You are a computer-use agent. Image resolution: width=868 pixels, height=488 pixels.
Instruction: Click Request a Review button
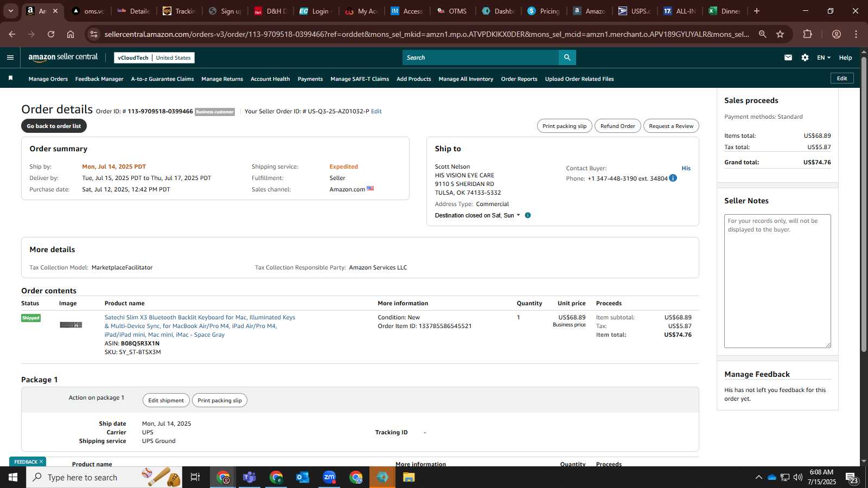pyautogui.click(x=671, y=126)
